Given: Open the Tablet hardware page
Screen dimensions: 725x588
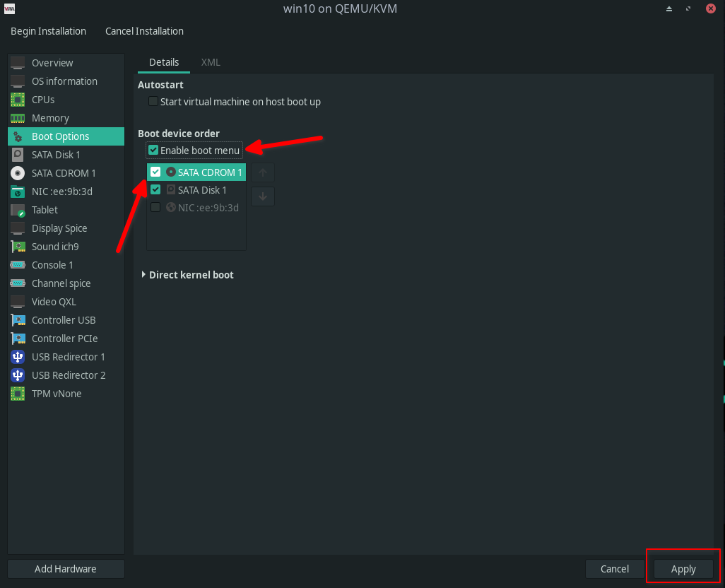Looking at the screenshot, I should pyautogui.click(x=66, y=211).
